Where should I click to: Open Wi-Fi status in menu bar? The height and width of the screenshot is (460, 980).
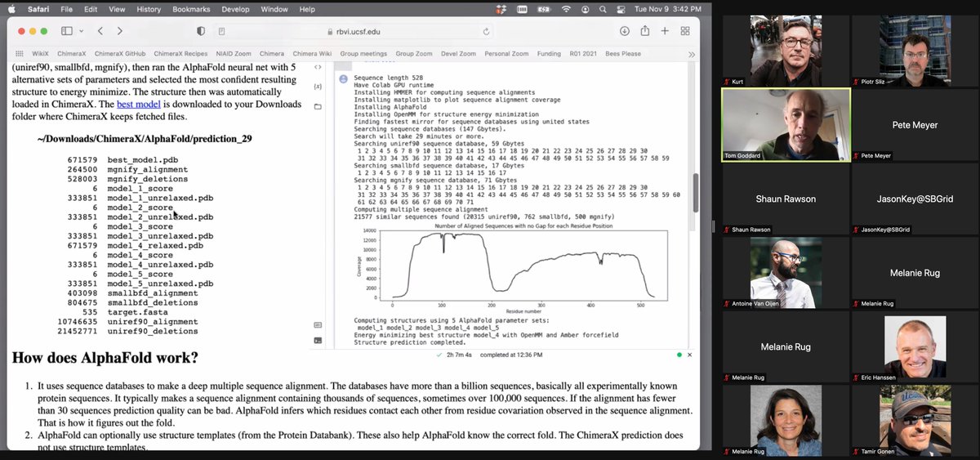[x=566, y=9]
